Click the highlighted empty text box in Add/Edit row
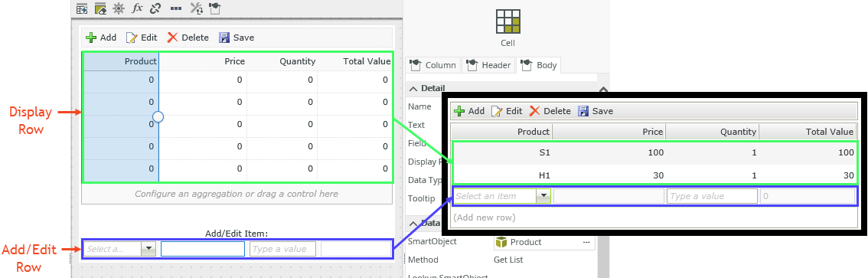This screenshot has height=278, width=868. pyautogui.click(x=203, y=249)
